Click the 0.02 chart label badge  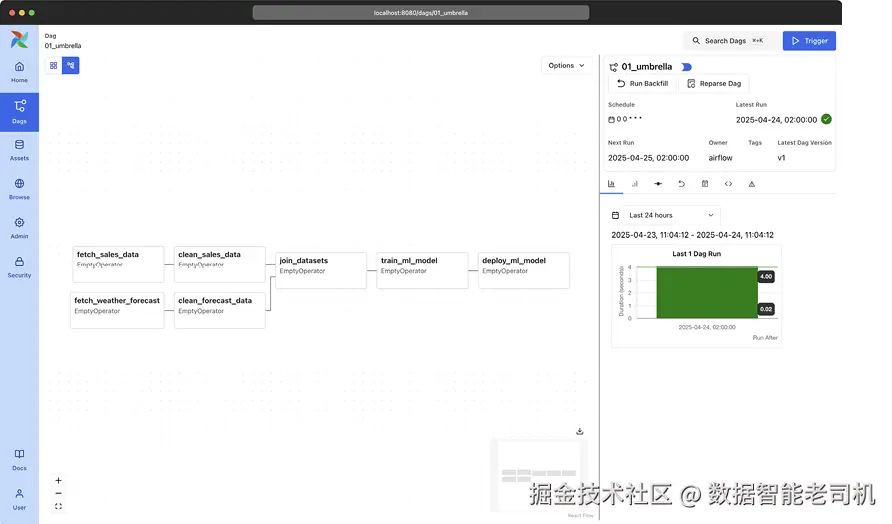click(x=766, y=309)
